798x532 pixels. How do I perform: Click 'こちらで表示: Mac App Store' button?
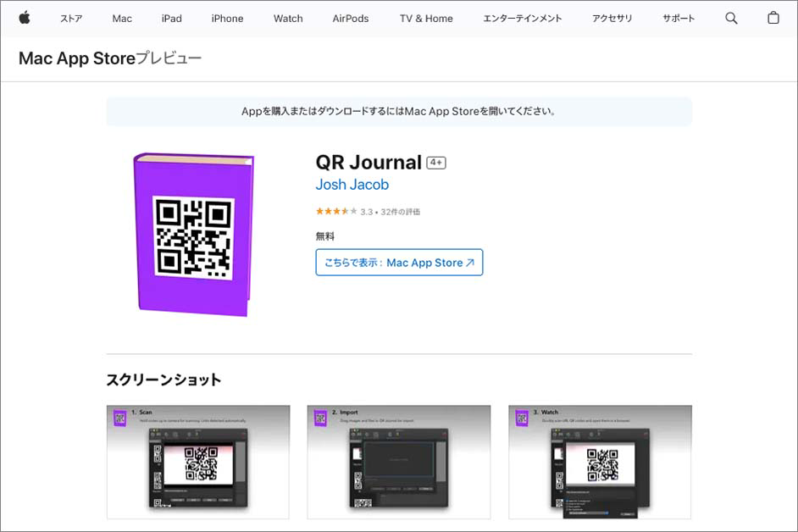399,263
